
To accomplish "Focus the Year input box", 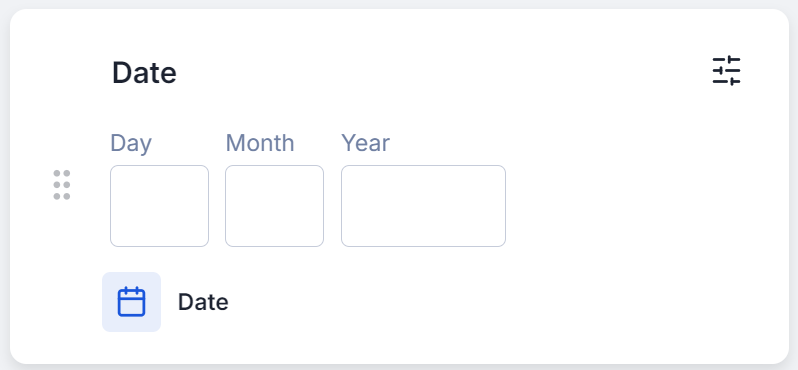I will click(x=423, y=206).
